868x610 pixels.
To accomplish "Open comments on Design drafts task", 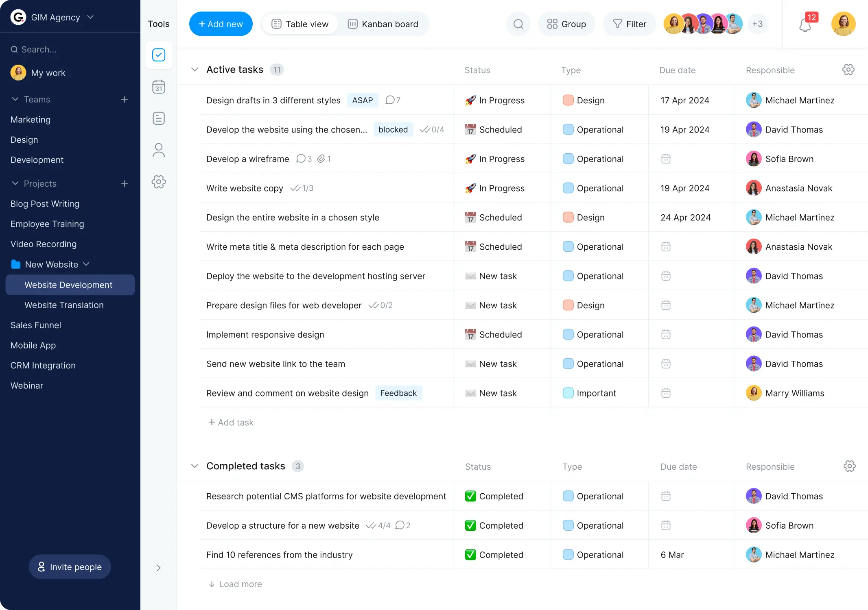I will click(x=393, y=100).
